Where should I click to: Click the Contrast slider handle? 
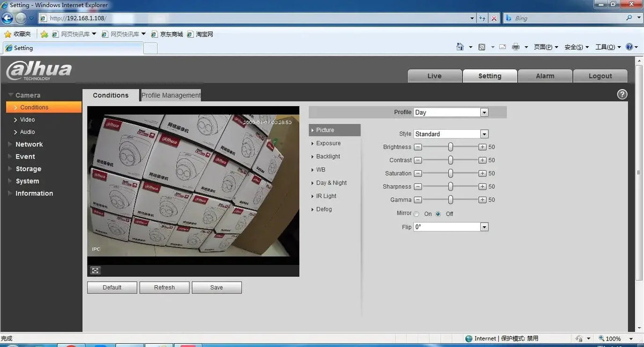point(451,160)
